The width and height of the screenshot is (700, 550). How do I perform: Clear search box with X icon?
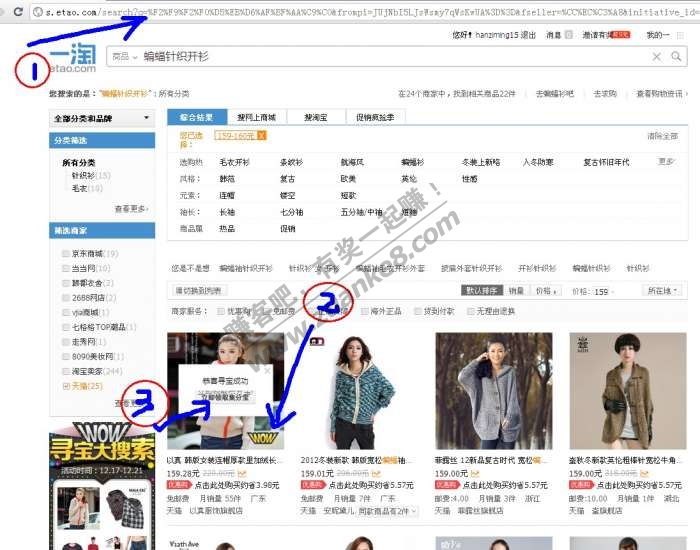click(656, 56)
